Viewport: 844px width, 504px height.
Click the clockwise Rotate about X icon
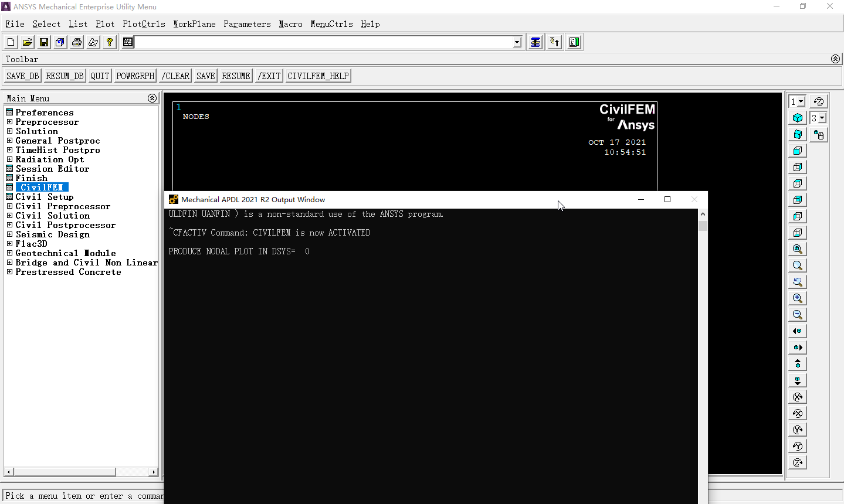tap(798, 397)
